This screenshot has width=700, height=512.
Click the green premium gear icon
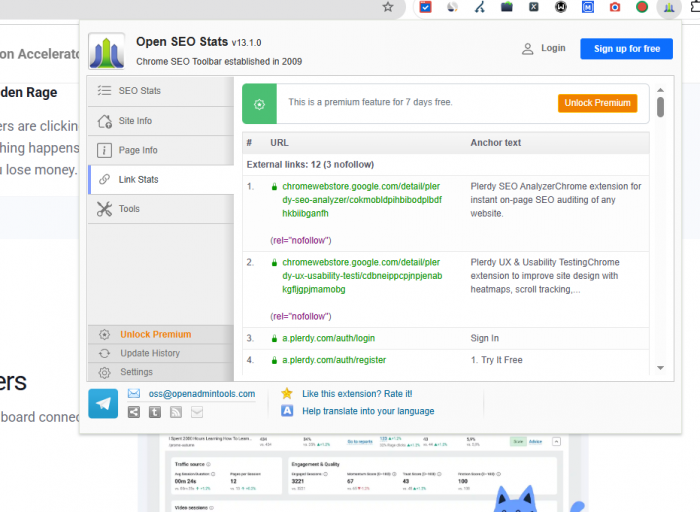(259, 104)
